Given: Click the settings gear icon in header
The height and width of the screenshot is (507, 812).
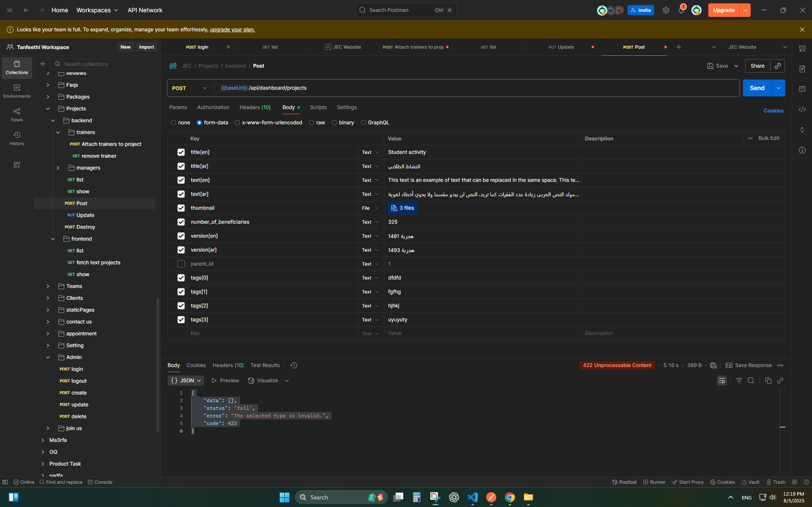Looking at the screenshot, I should [x=666, y=10].
